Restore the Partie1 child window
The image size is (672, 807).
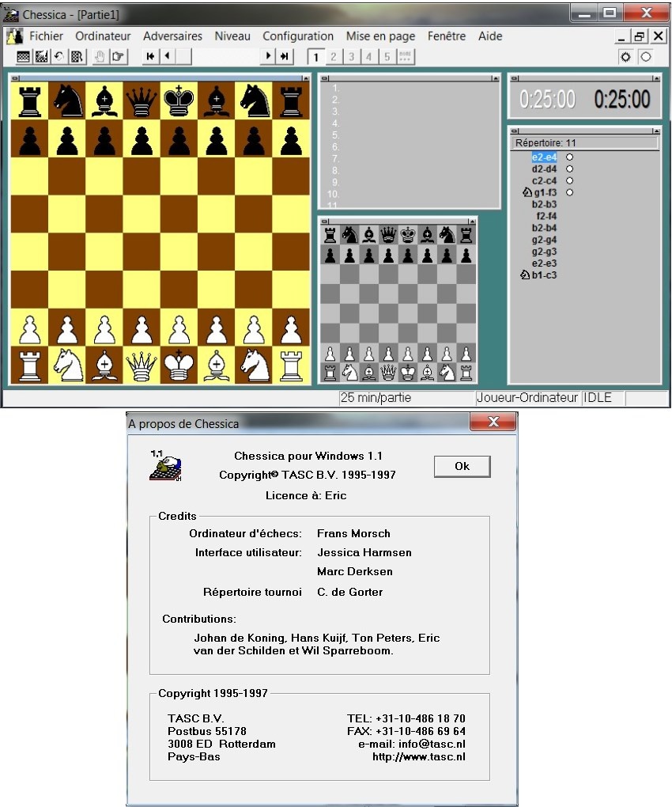[639, 36]
